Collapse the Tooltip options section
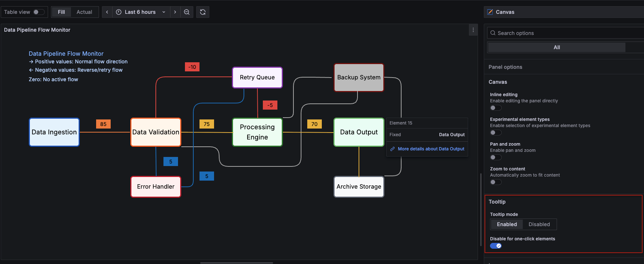 point(497,202)
